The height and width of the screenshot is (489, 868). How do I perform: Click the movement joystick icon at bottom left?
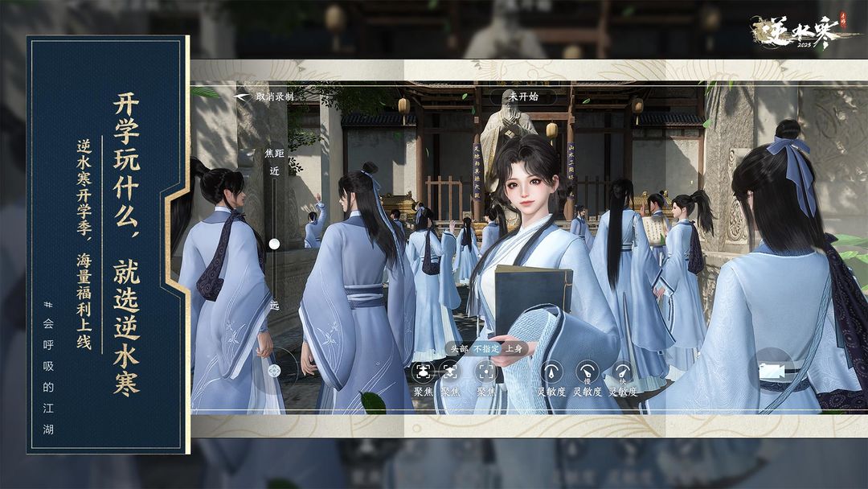pyautogui.click(x=274, y=371)
